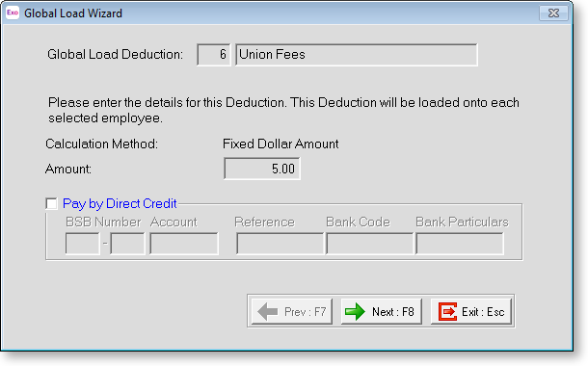Click the Bank Code input field
The width and height of the screenshot is (588, 366).
click(x=370, y=244)
